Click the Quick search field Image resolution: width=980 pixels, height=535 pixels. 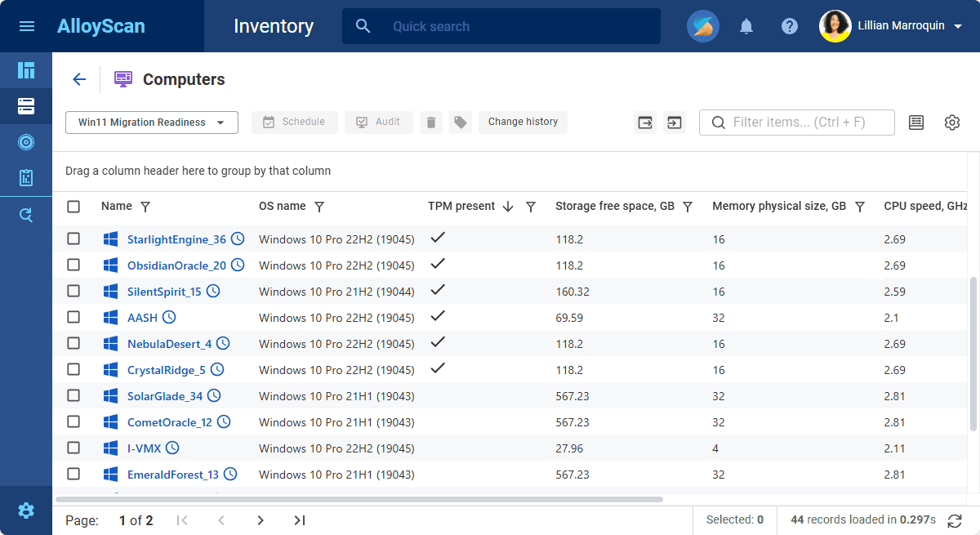501,26
